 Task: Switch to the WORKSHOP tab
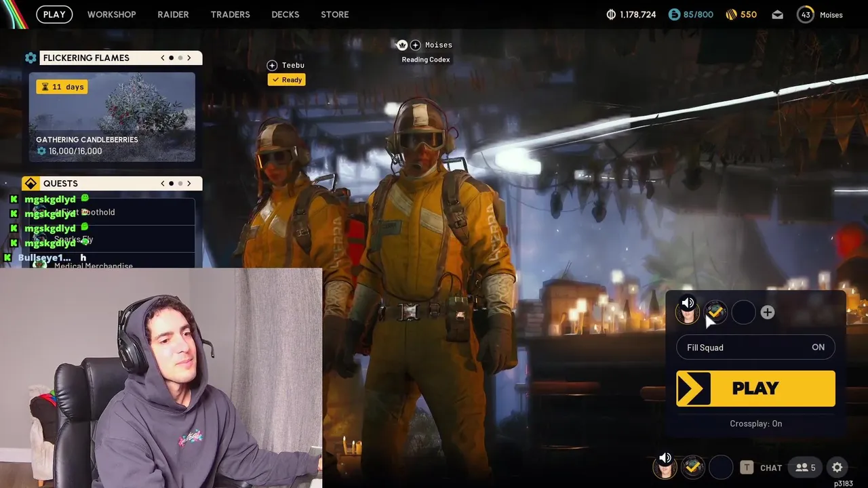[x=111, y=14]
